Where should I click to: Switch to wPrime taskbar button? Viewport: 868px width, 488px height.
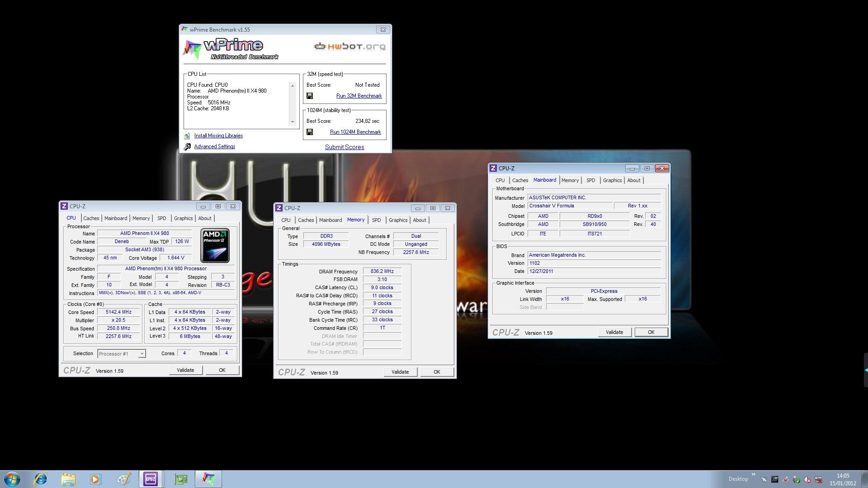click(x=208, y=479)
